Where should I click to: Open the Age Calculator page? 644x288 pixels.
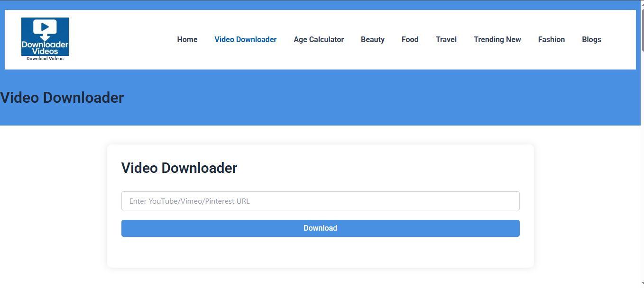point(319,39)
